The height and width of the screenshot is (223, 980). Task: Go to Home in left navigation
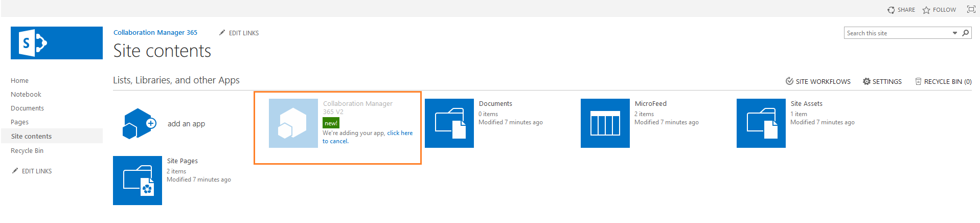point(19,81)
